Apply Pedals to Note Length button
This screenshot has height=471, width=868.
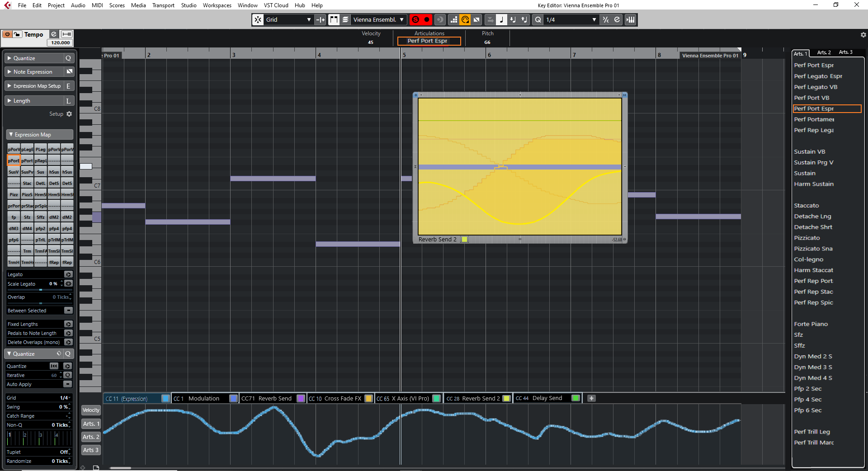pos(68,333)
